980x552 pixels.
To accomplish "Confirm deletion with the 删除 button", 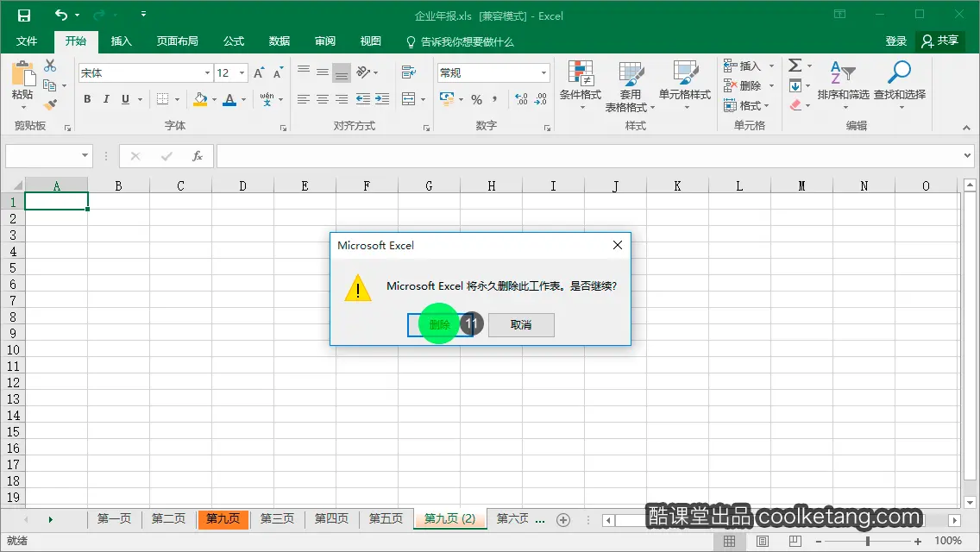I will click(440, 324).
